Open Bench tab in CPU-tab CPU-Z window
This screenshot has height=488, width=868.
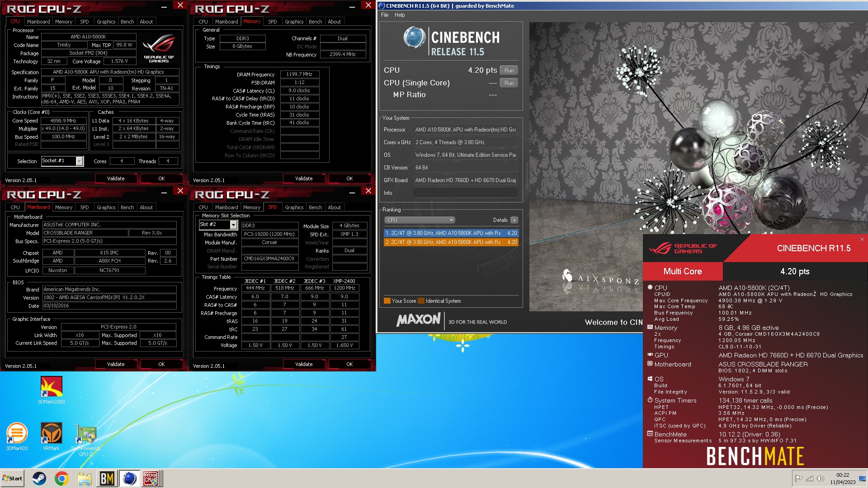tap(127, 22)
